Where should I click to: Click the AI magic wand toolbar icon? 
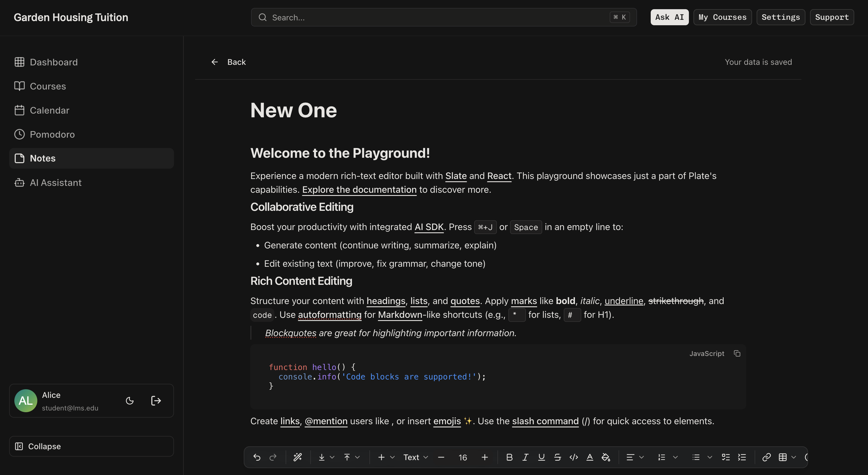pos(298,457)
